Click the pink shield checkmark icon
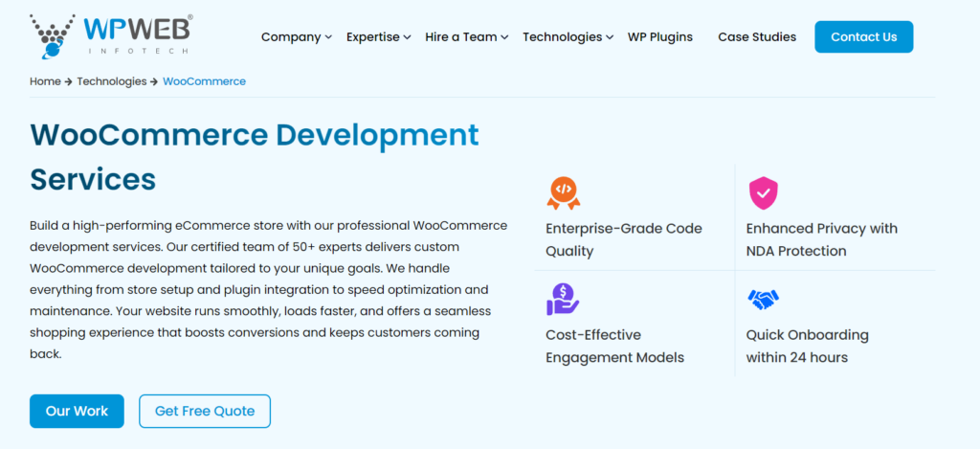 pyautogui.click(x=763, y=192)
